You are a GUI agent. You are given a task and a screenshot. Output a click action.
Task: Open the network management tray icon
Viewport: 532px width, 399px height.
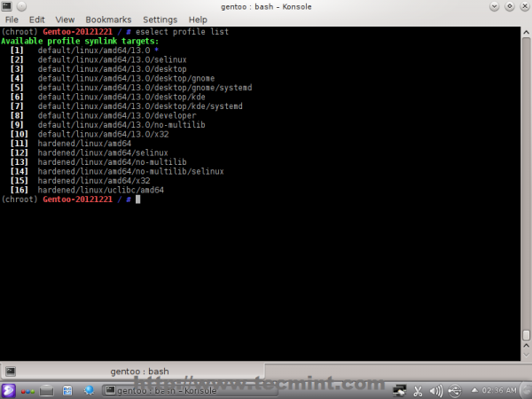399,391
